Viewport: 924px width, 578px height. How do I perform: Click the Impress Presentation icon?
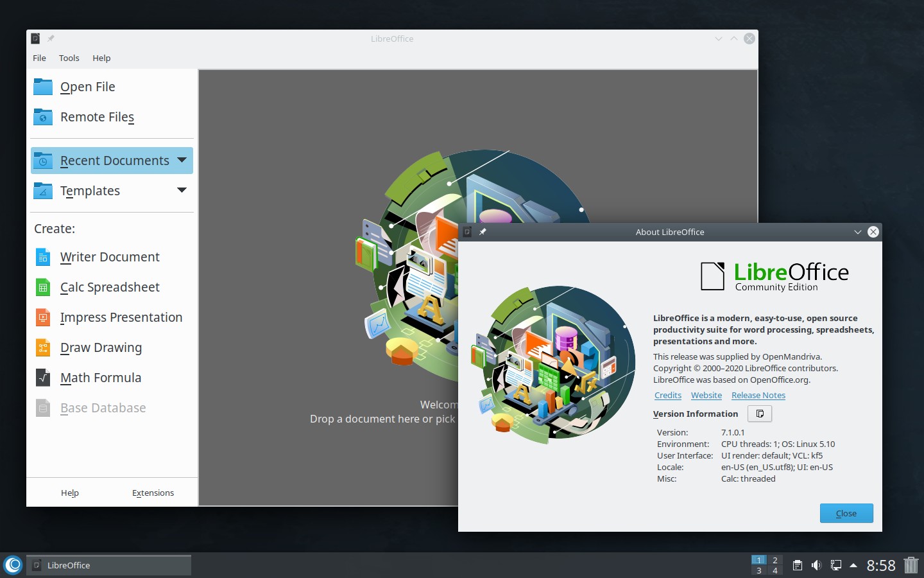(43, 317)
